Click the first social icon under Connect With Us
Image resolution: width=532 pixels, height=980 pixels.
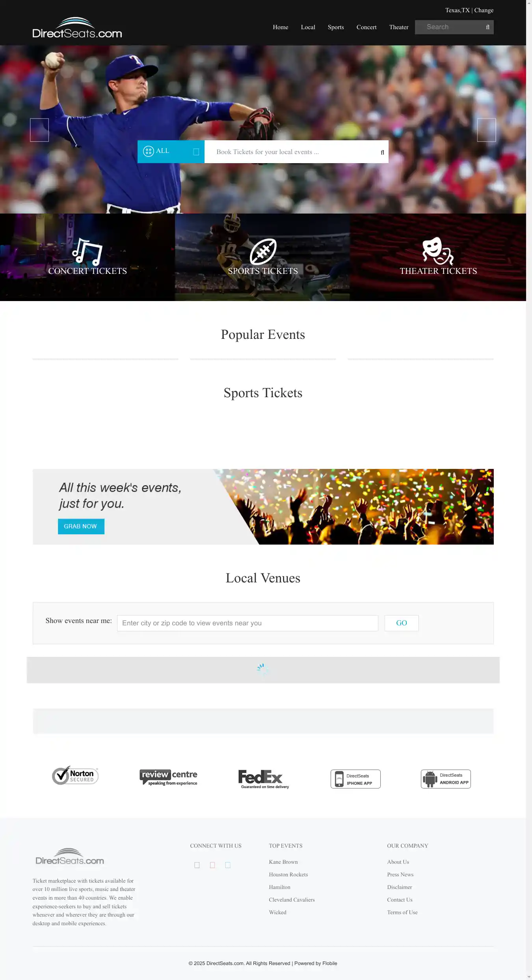coord(197,865)
